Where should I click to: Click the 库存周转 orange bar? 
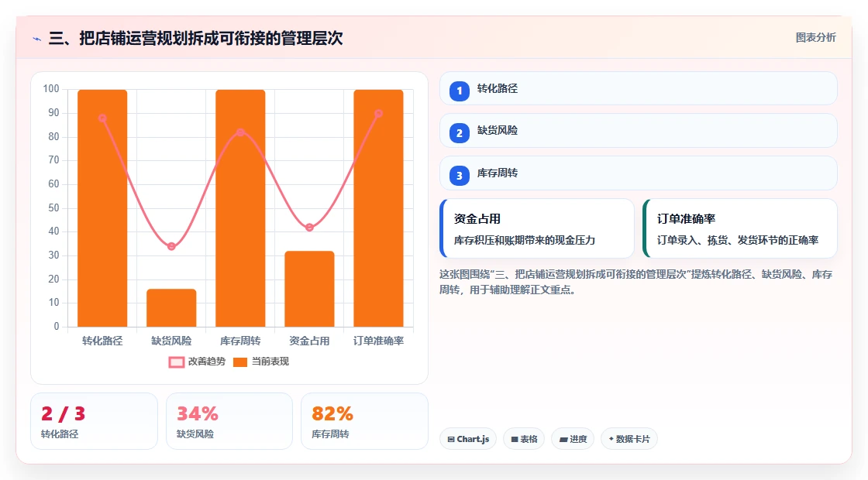tap(240, 208)
